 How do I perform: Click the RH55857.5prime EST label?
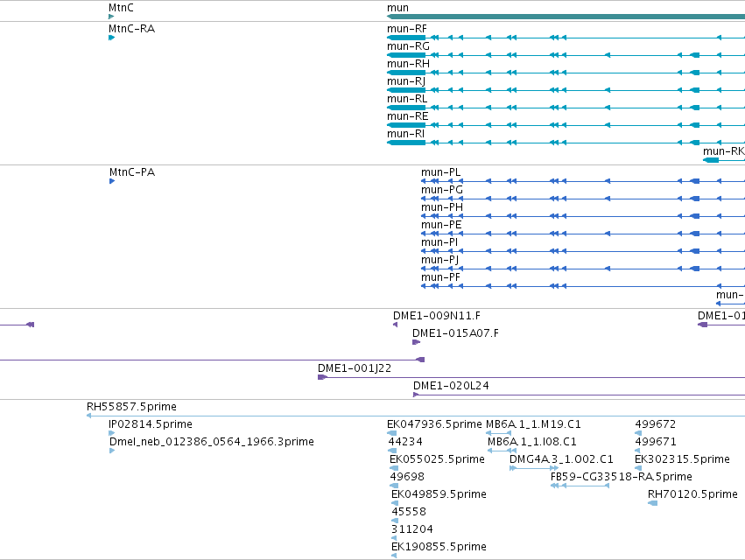pos(131,407)
